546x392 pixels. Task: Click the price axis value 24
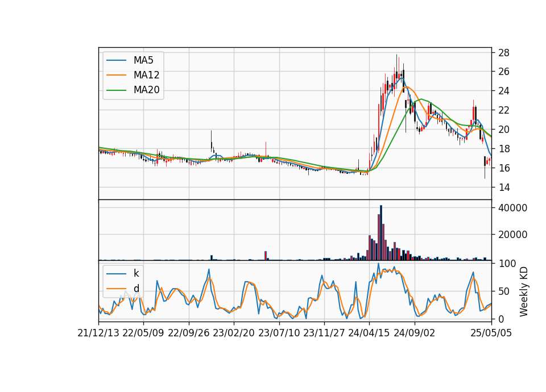click(x=503, y=91)
